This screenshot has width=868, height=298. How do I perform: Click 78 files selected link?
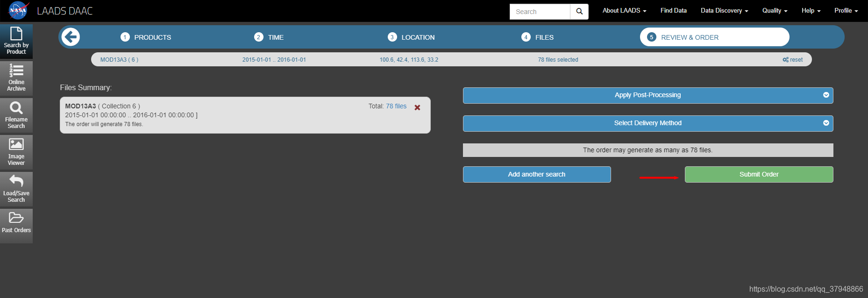558,60
